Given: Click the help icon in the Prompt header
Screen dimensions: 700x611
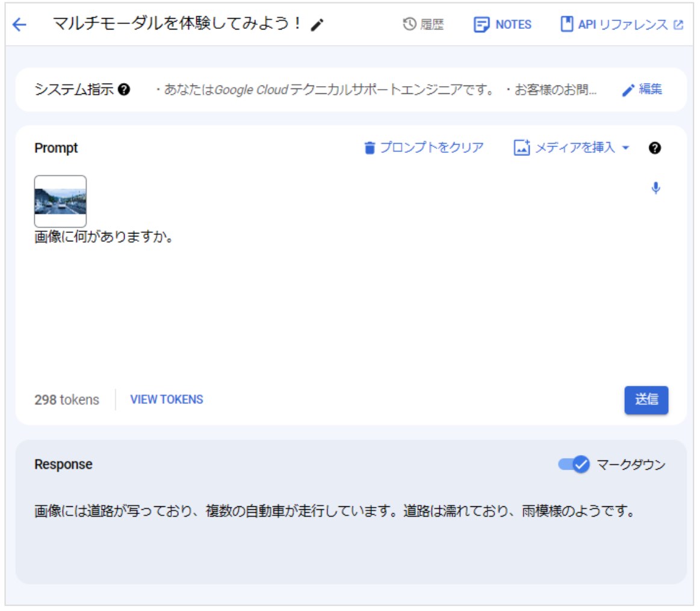Looking at the screenshot, I should click(x=655, y=148).
